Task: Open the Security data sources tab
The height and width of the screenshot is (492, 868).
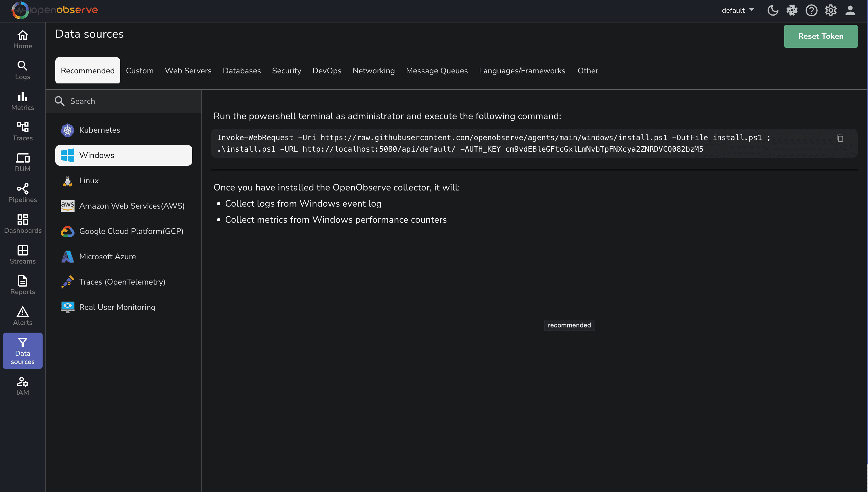Action: click(286, 70)
